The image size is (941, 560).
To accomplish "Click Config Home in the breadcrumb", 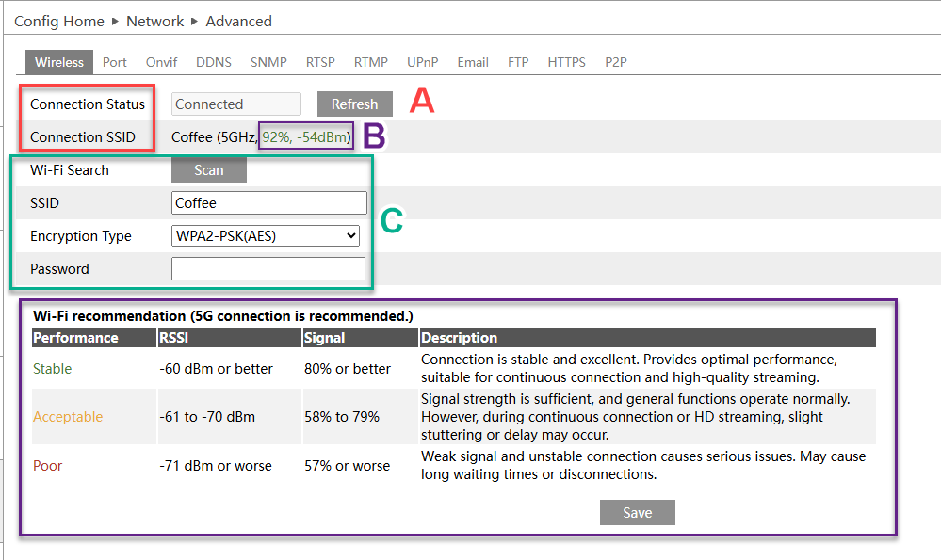I will click(x=59, y=21).
